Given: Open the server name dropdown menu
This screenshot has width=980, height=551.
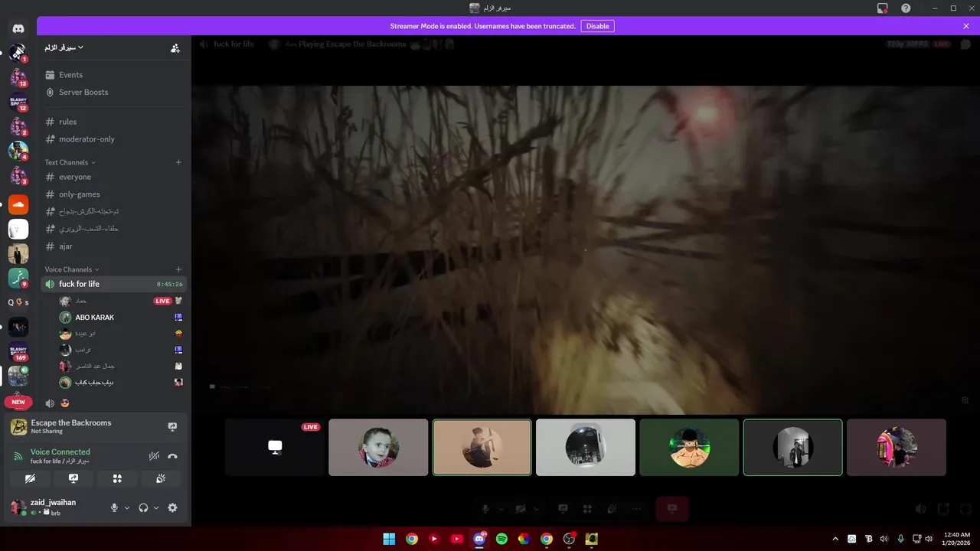Looking at the screenshot, I should (x=64, y=47).
